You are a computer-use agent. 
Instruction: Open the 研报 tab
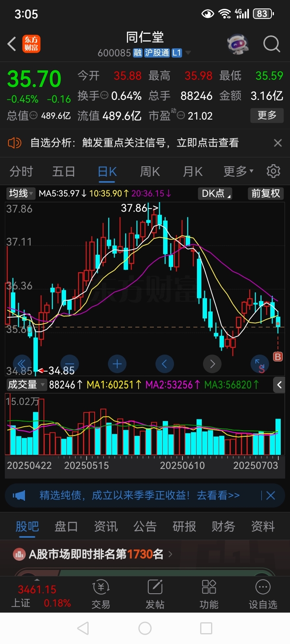184,526
